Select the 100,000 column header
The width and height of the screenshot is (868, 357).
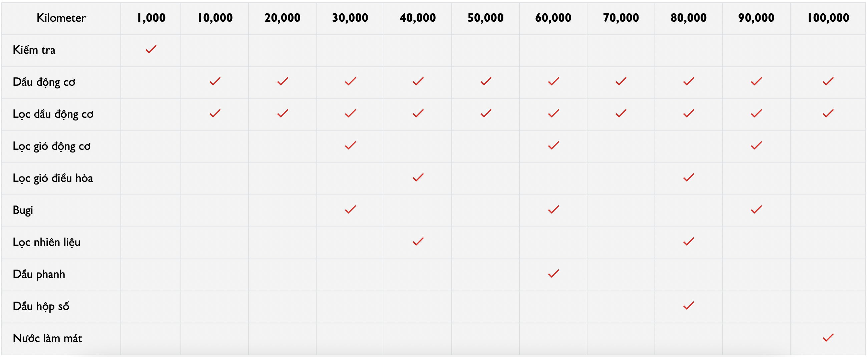tap(828, 18)
